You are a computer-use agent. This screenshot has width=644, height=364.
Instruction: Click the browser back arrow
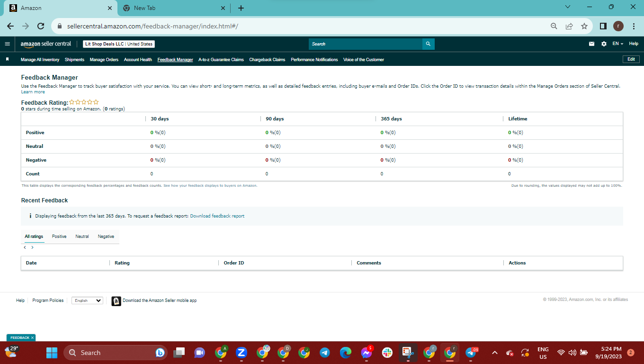click(x=10, y=26)
